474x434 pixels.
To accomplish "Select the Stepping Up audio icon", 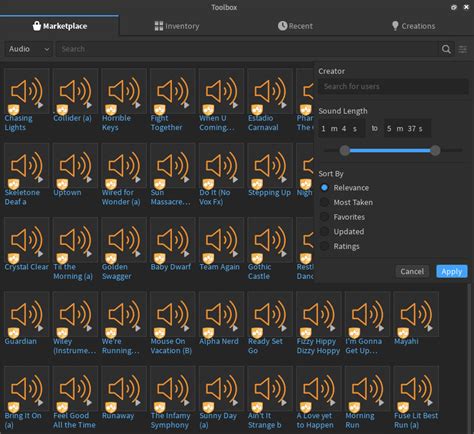I will coord(270,165).
